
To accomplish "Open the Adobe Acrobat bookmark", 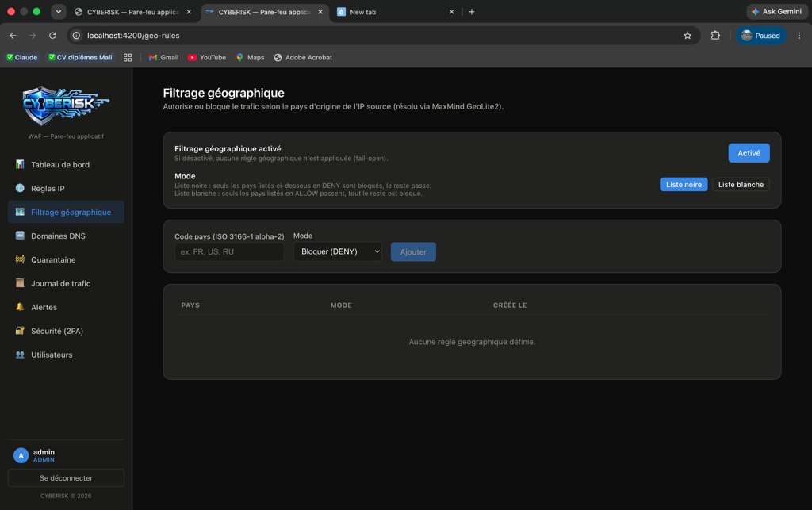I will click(x=303, y=57).
